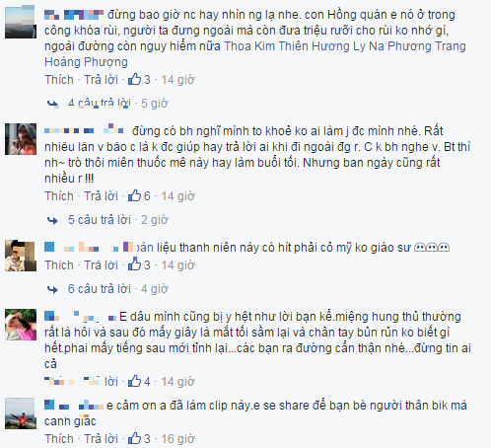Like the comment thanking for the clip
The height and width of the screenshot is (448, 491).
point(59,439)
